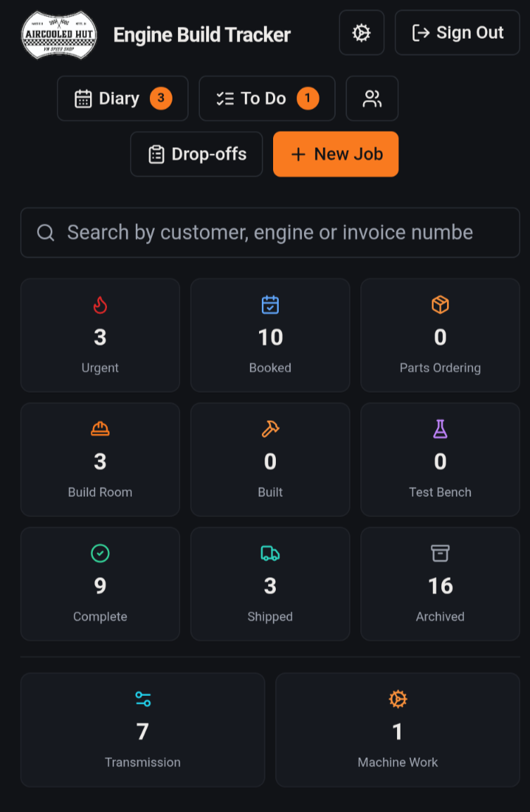Click the Transmission count 7
530x812 pixels.
click(x=142, y=732)
